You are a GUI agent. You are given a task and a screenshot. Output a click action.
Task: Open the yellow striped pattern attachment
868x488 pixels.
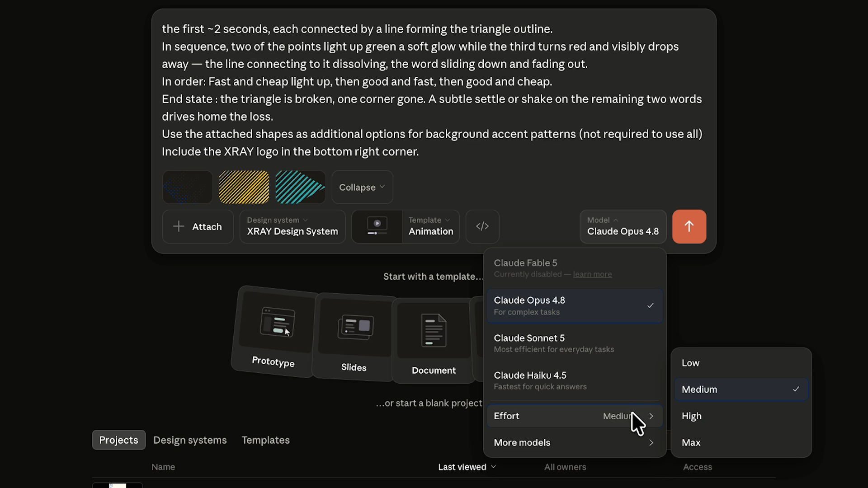244,187
